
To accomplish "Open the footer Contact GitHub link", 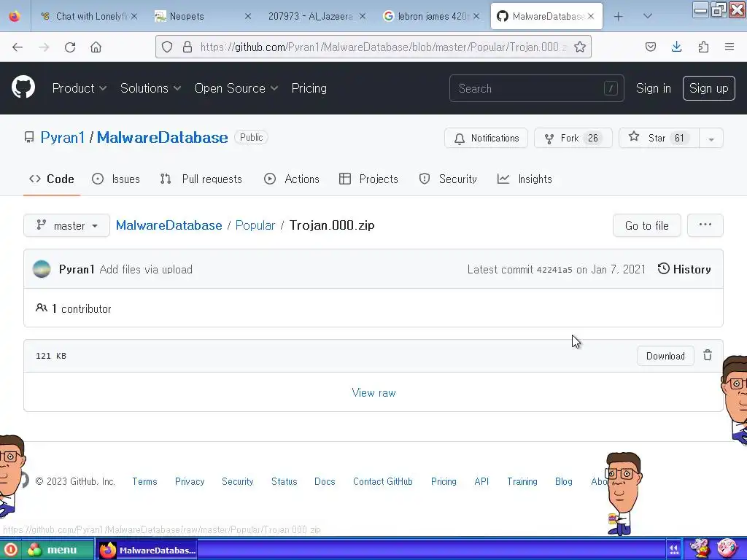I will pos(382,481).
